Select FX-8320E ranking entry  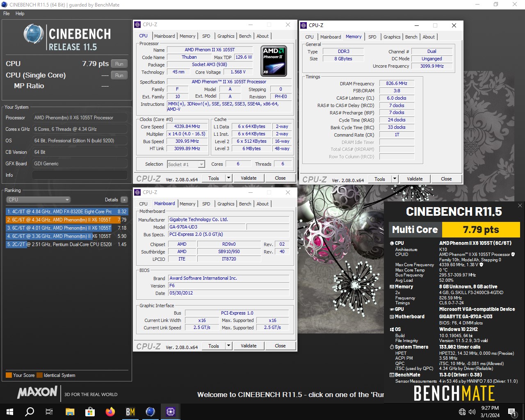coord(67,212)
